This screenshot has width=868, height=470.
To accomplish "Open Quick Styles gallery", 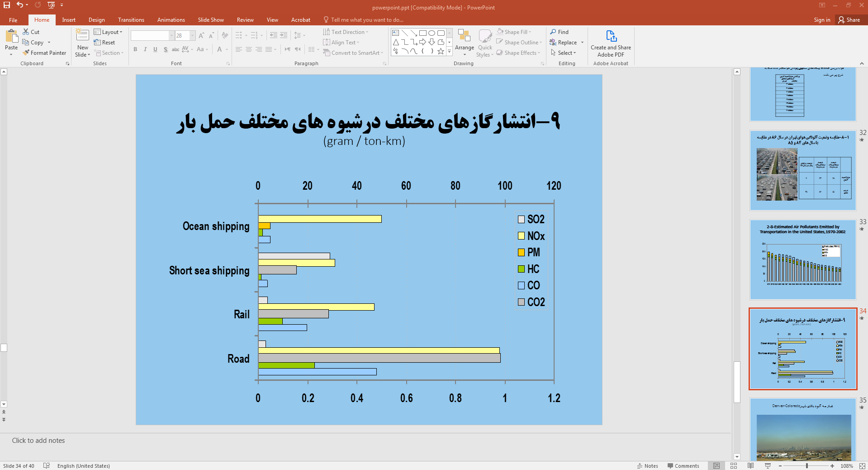I will click(x=485, y=43).
